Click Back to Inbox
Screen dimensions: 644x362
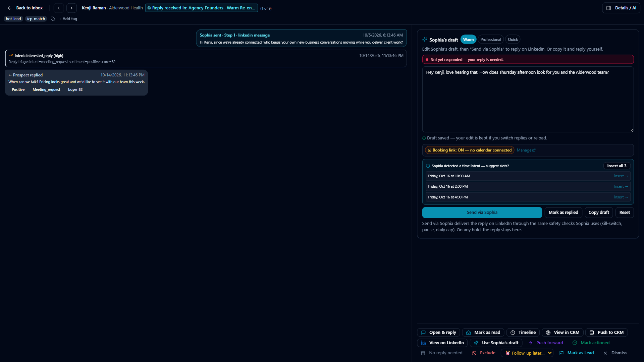25,8
